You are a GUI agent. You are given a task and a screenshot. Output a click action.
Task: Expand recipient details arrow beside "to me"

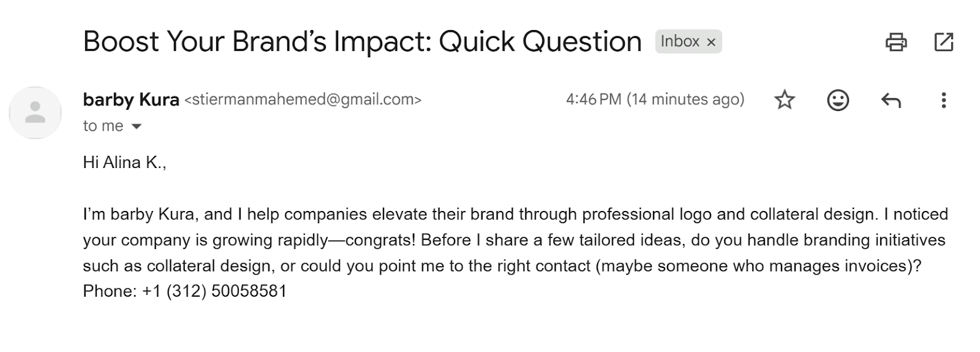137,126
